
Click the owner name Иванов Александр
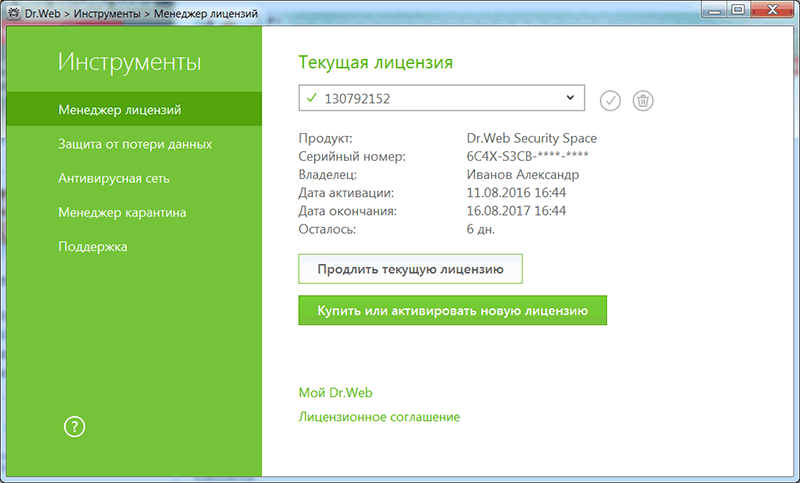click(x=523, y=174)
